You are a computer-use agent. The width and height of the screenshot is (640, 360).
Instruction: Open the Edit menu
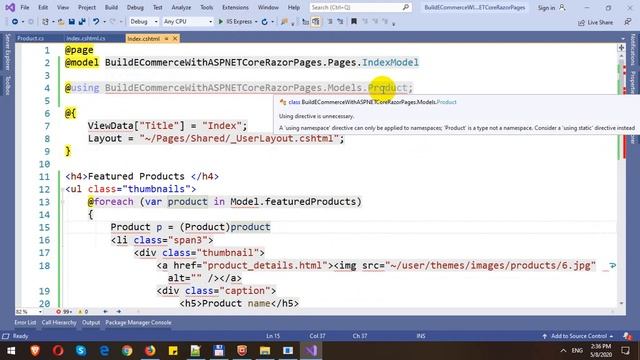click(x=43, y=7)
